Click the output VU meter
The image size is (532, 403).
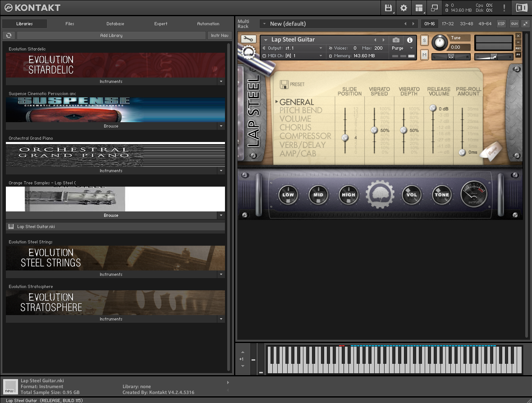[474, 194]
